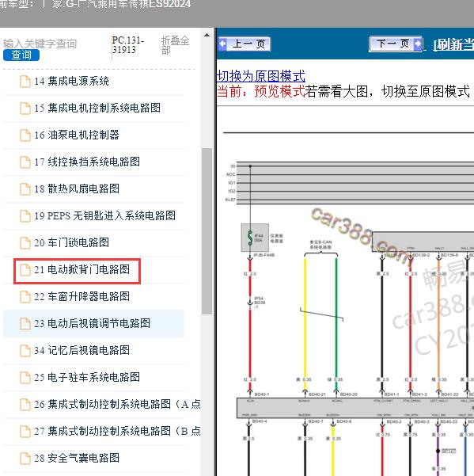This screenshot has height=476, width=474.
Task: Open 19 PEPS 无钥匙进入系统电路图
Action: click(x=105, y=215)
